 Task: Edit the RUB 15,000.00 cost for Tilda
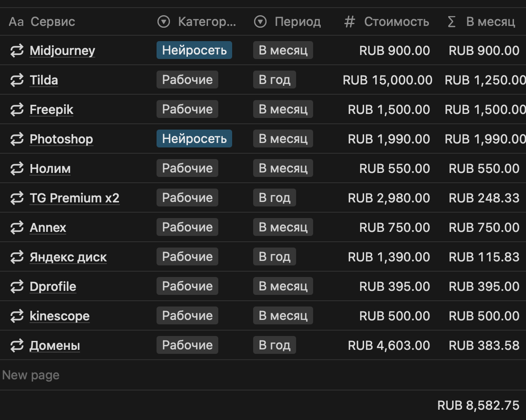387,80
